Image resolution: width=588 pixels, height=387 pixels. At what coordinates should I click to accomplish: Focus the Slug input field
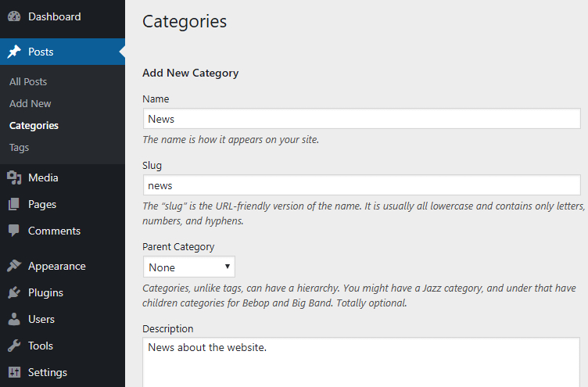[x=362, y=185]
